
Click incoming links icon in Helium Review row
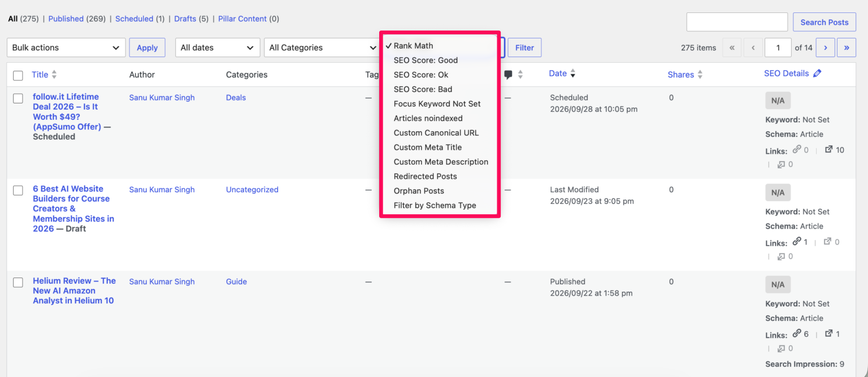pyautogui.click(x=782, y=349)
